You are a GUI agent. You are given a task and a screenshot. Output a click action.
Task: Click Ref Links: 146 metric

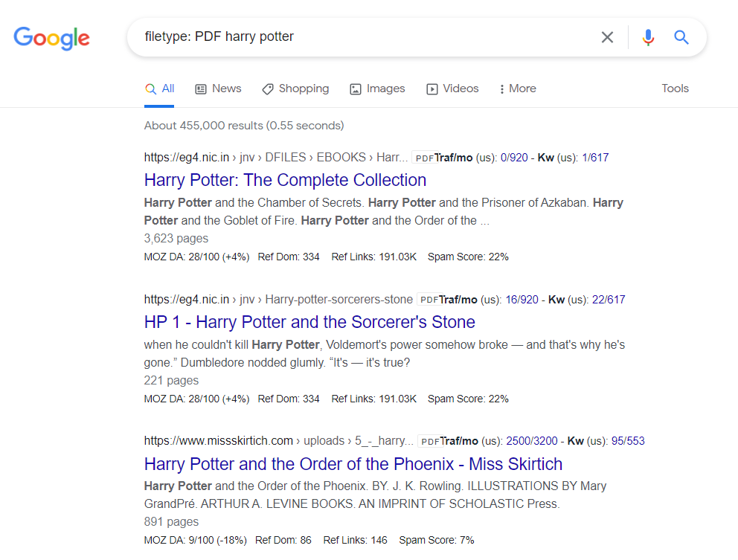(x=356, y=540)
